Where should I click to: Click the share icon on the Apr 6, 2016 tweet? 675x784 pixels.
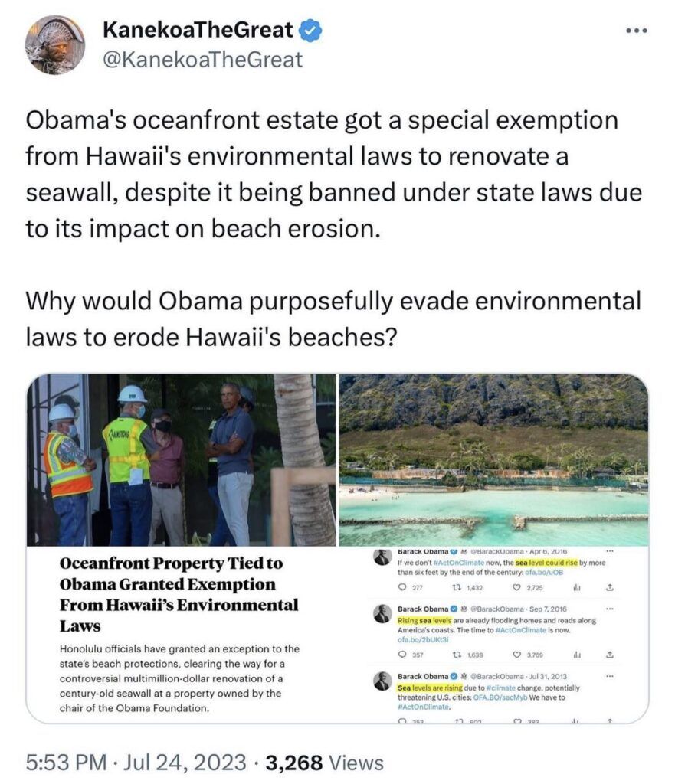coord(610,588)
